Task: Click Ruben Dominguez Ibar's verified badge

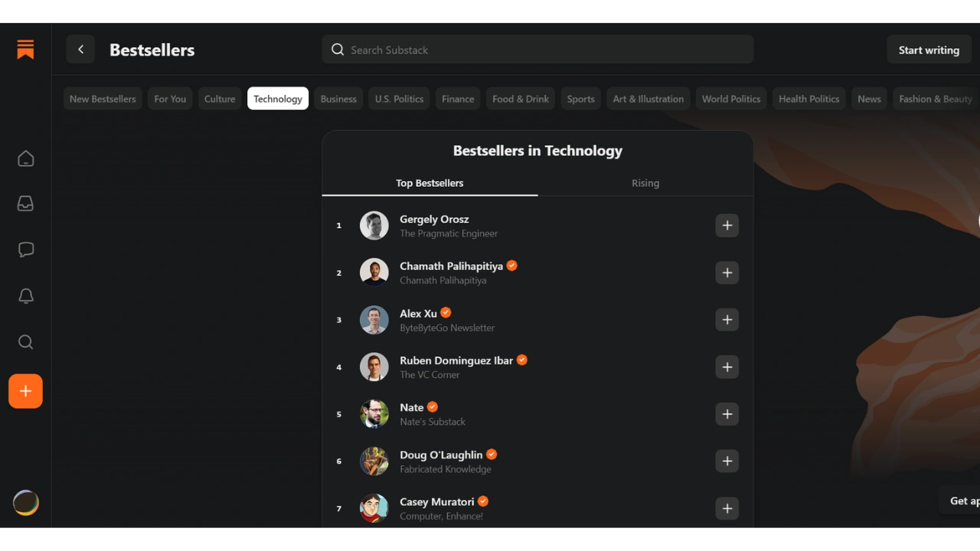Action: tap(522, 360)
